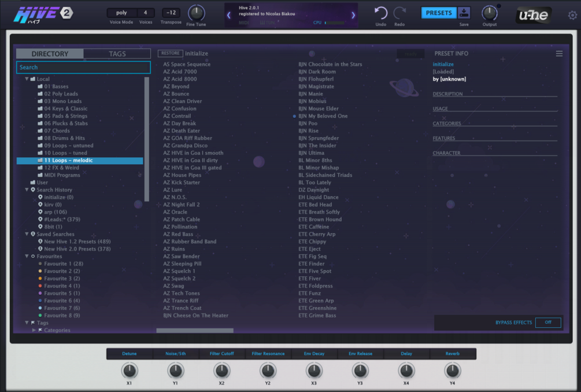Go to next preset with right arrow
This screenshot has width=581, height=392.
353,15
